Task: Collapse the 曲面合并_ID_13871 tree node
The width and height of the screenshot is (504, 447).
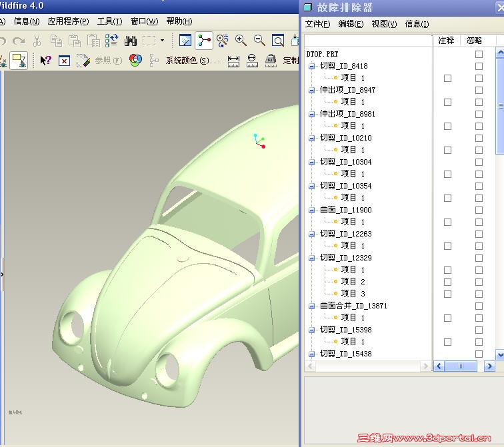Action: tap(312, 306)
